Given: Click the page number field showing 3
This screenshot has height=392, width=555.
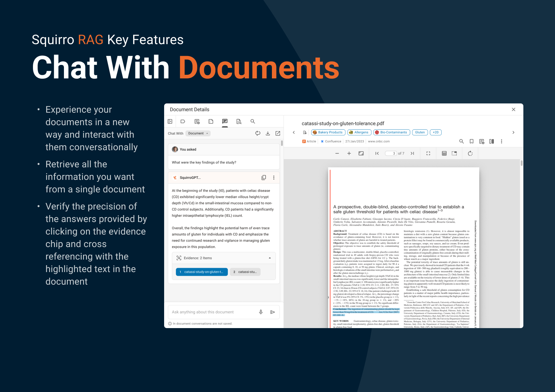Looking at the screenshot, I should [x=391, y=154].
